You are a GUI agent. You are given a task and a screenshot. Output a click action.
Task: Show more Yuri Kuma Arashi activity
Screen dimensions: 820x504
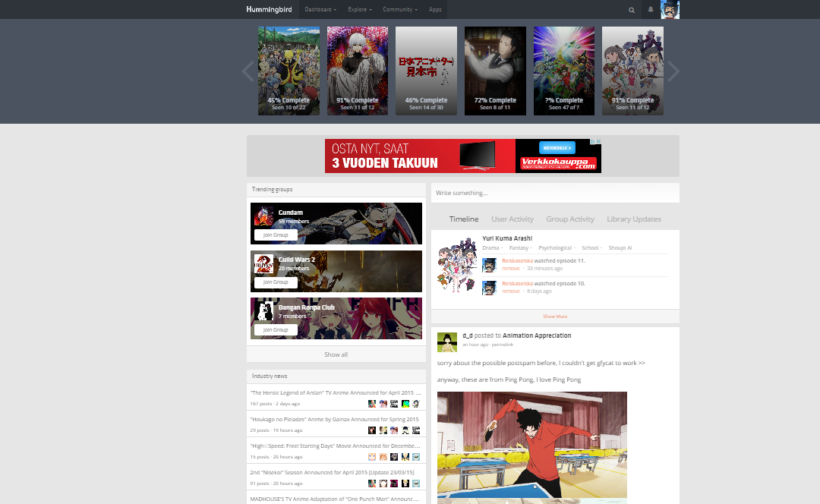(x=555, y=317)
